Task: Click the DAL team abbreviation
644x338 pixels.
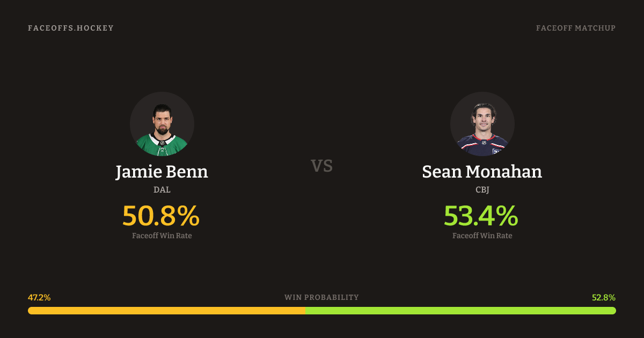Action: [x=162, y=189]
